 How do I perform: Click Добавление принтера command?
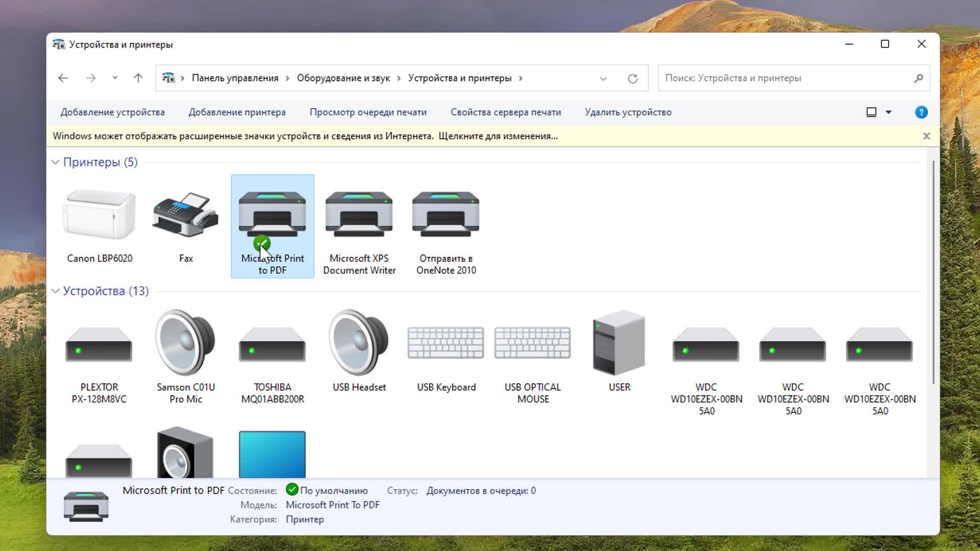(237, 112)
